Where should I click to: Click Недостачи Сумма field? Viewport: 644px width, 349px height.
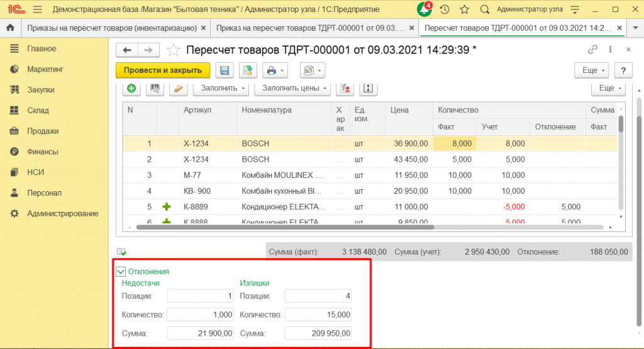coord(200,333)
